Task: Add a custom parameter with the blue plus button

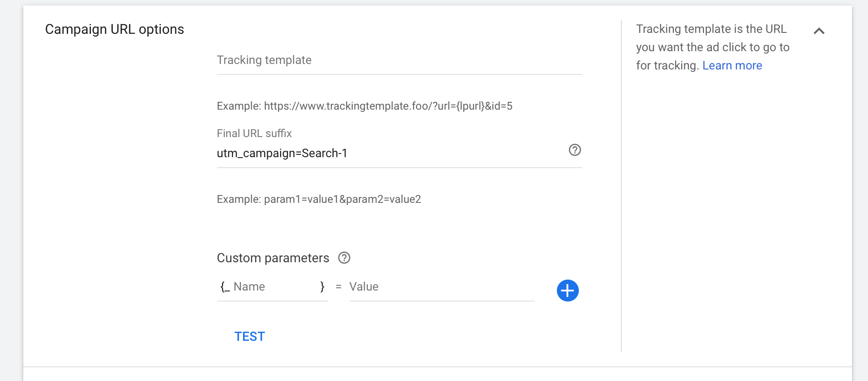Action: pos(567,291)
